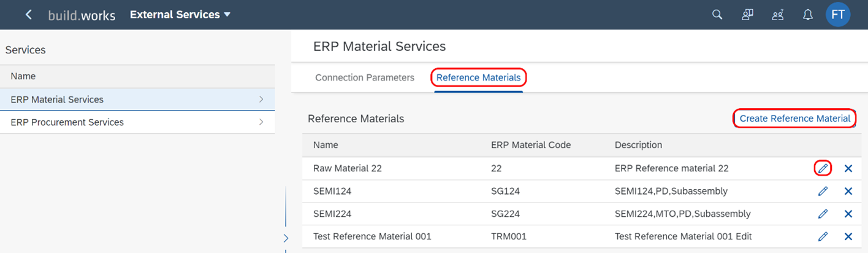Delete Test Reference Material 001
Screen dimensions: 868x253
[x=848, y=236]
